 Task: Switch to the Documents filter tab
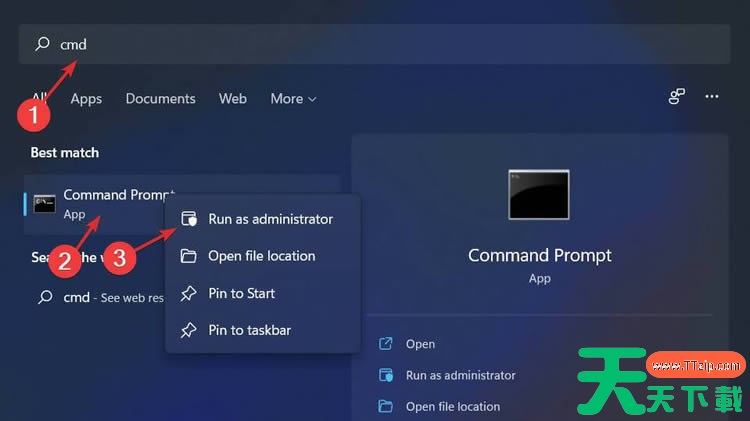pyautogui.click(x=160, y=99)
